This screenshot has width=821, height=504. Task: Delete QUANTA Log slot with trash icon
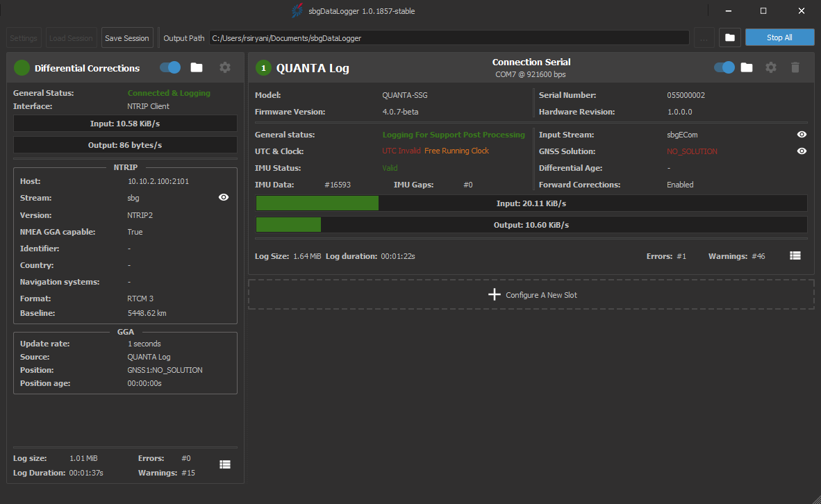coord(795,67)
